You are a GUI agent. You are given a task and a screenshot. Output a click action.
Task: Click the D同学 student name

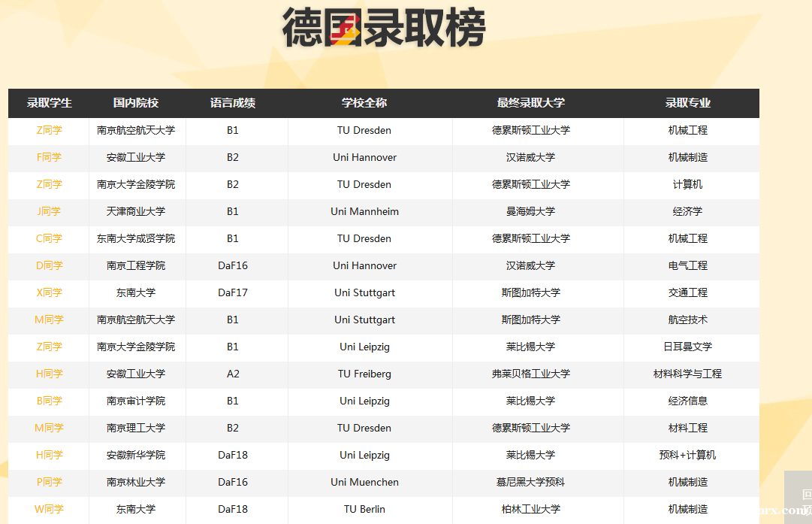coord(49,265)
